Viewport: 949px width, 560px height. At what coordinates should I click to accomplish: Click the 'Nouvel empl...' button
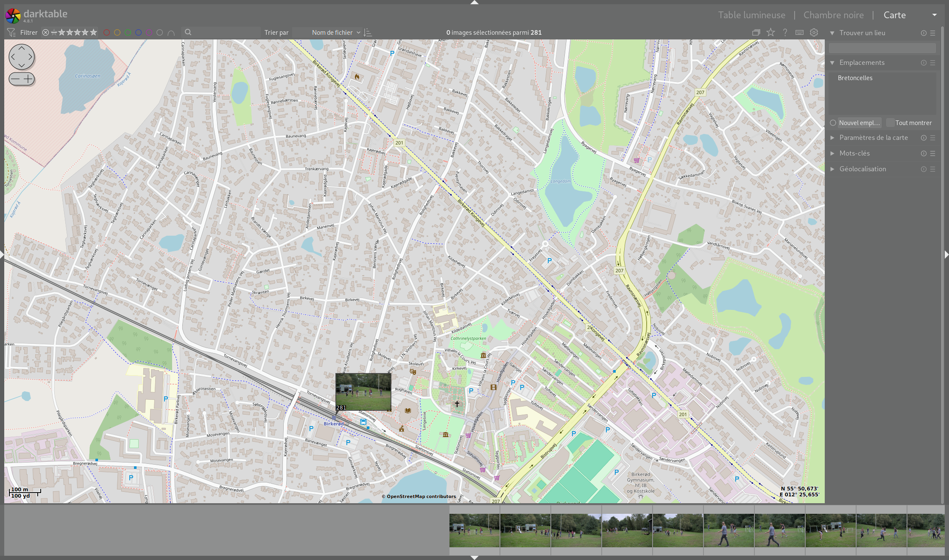[859, 123]
